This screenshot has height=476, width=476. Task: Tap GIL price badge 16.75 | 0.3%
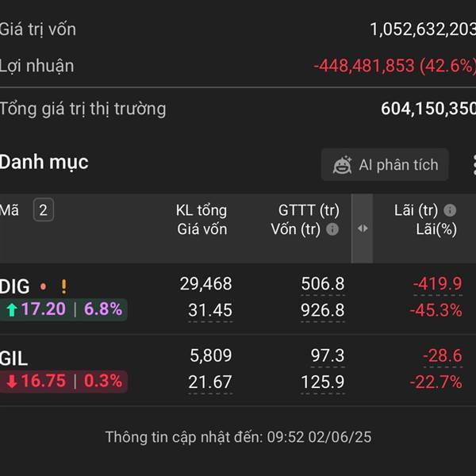pyautogui.click(x=63, y=382)
